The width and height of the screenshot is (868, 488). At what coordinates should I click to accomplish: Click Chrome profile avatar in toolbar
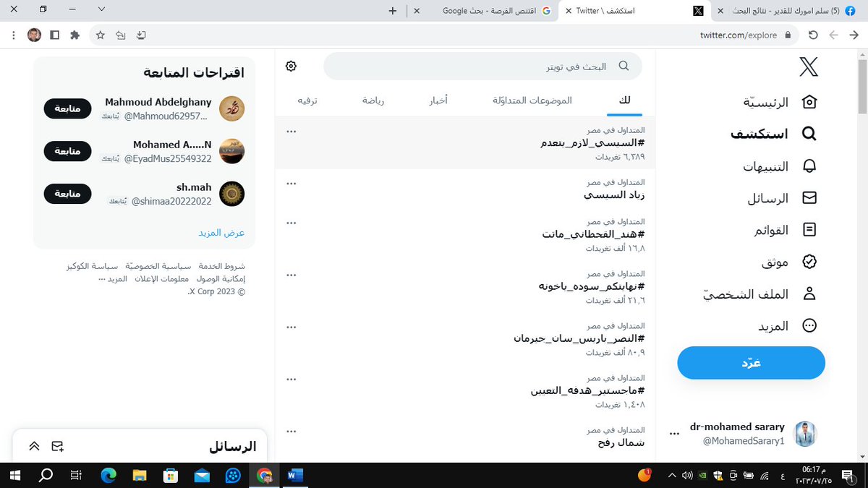(x=34, y=35)
